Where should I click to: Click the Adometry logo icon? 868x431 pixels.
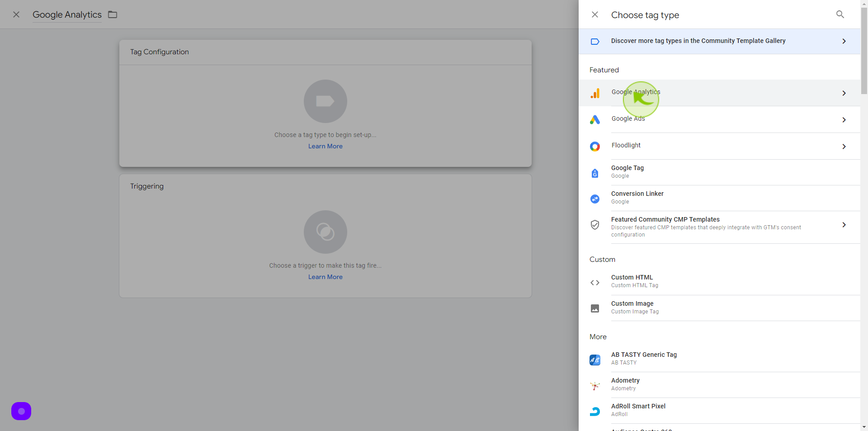click(x=595, y=386)
